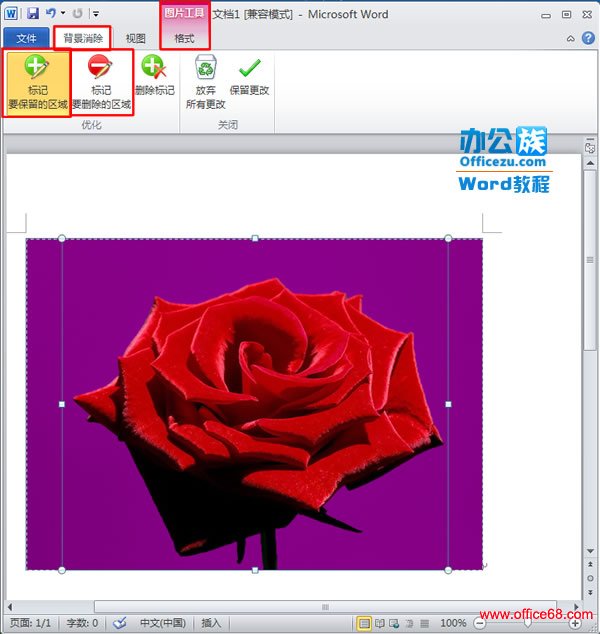Click the zoom slider handle

tap(528, 623)
